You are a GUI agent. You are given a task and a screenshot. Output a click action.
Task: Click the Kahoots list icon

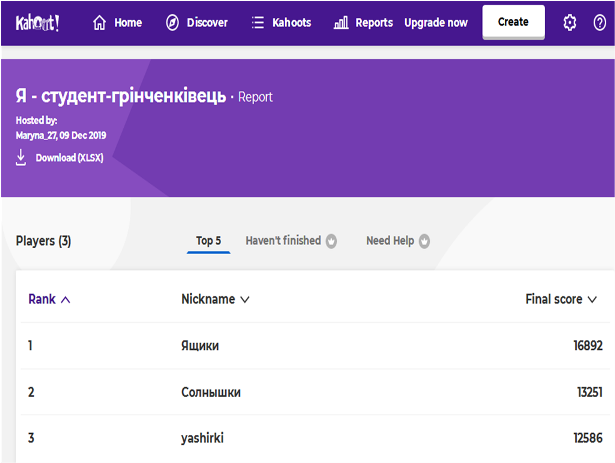(x=258, y=22)
